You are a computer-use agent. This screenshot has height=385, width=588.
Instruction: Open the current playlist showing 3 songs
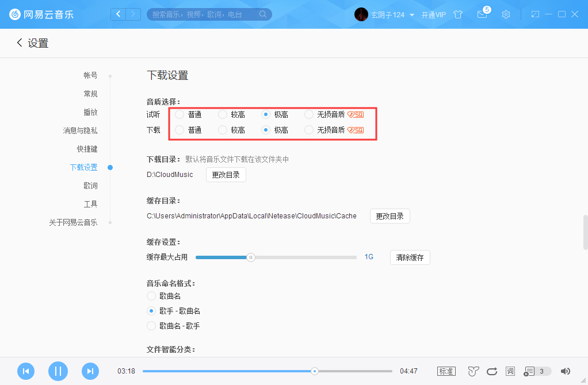532,371
